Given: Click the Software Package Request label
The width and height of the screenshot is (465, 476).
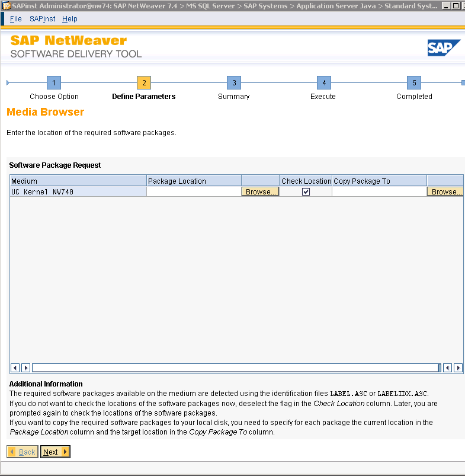Looking at the screenshot, I should (55, 165).
